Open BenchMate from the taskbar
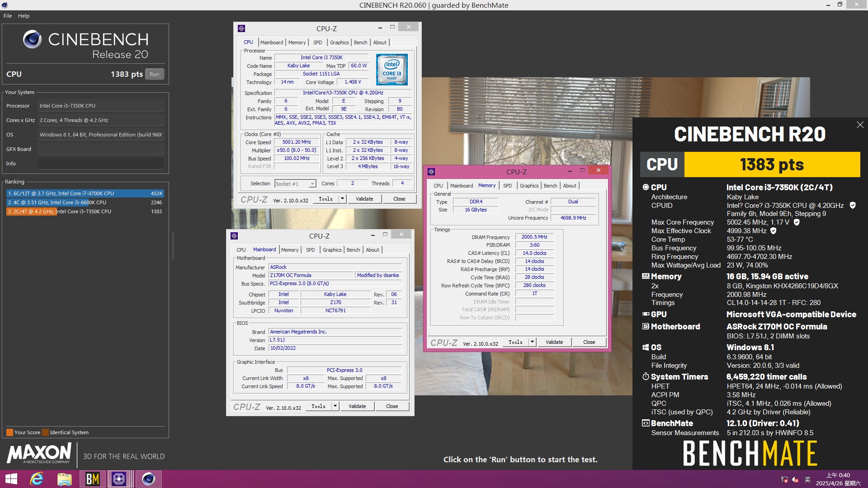 pyautogui.click(x=93, y=479)
